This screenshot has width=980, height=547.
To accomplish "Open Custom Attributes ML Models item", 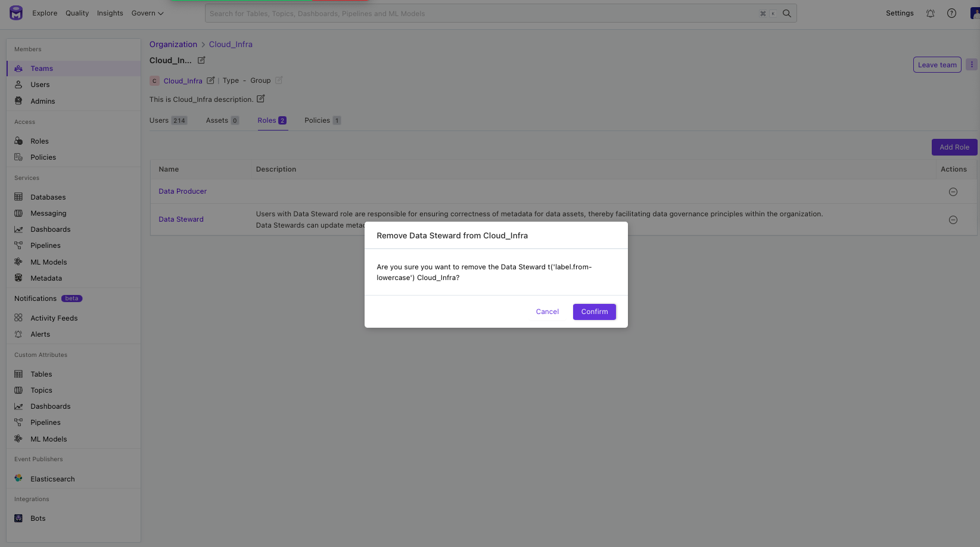I will click(x=48, y=439).
